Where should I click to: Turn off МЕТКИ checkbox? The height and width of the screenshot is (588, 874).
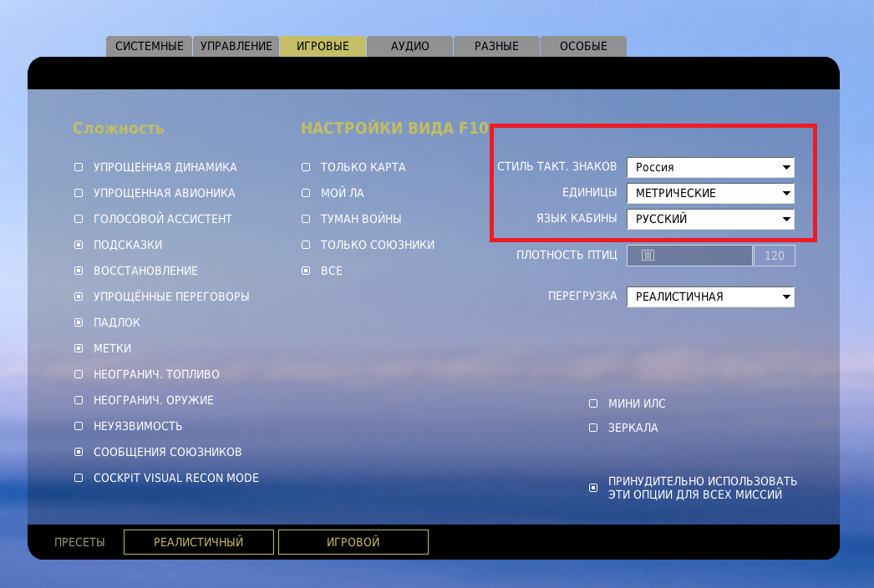(x=79, y=348)
